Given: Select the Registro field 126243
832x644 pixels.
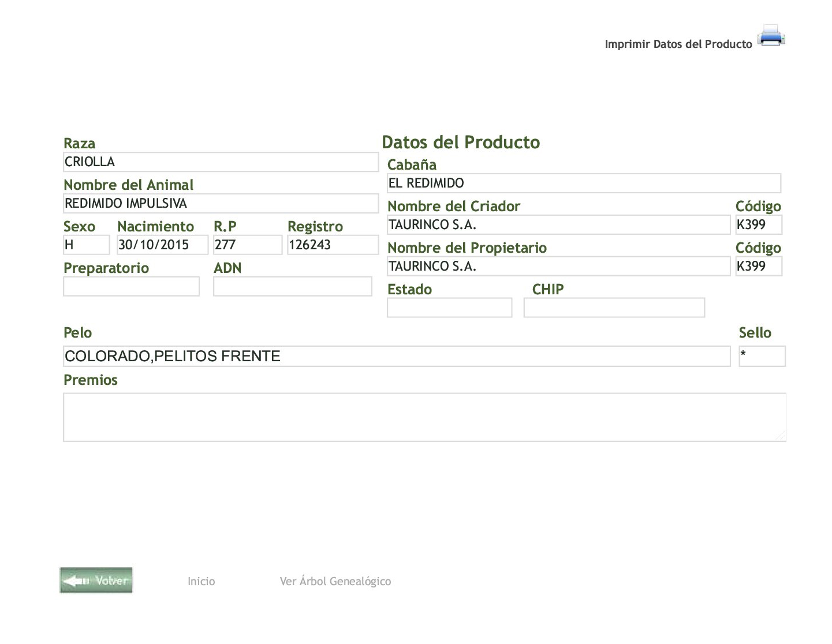Looking at the screenshot, I should click(333, 245).
